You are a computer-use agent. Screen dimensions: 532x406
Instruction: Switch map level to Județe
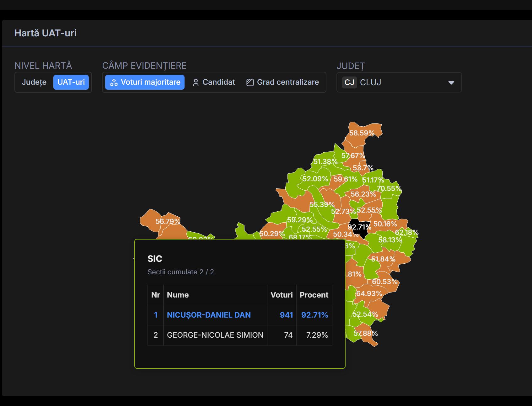[34, 82]
